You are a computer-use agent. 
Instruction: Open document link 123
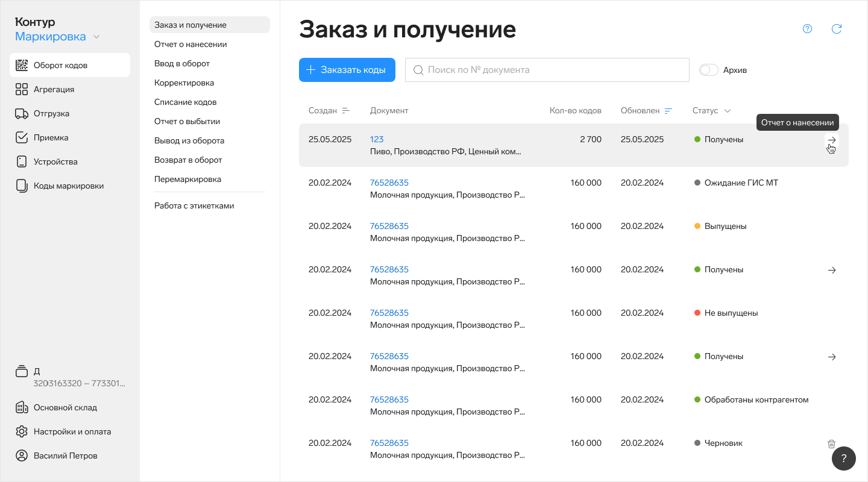(377, 139)
